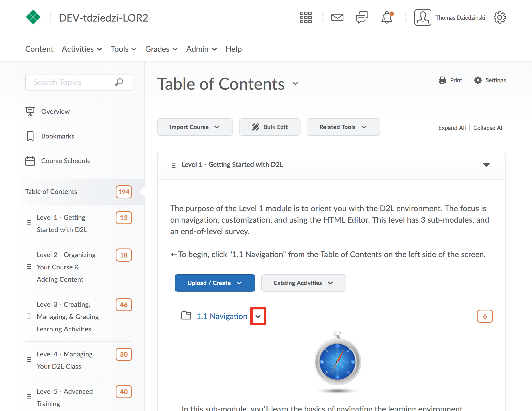Click the magnifier icon in Search Topics
Screen dimensions: 532x411
[x=119, y=82]
